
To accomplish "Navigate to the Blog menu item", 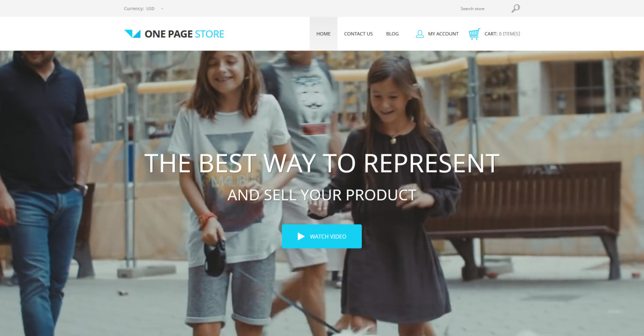I will [392, 34].
